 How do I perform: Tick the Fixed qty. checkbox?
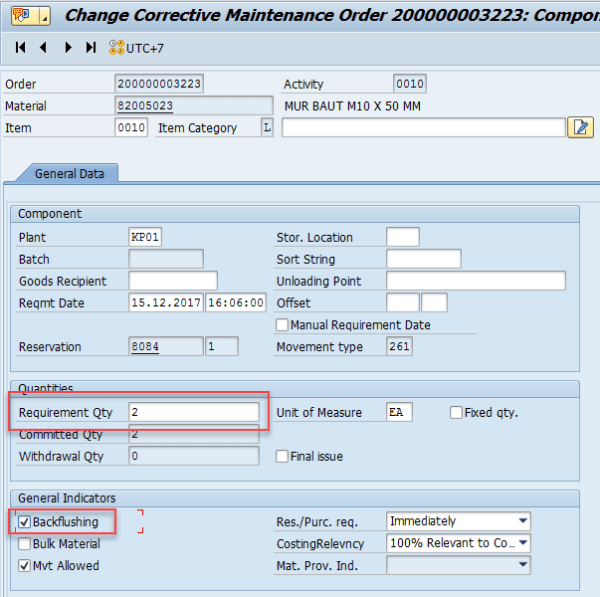pos(456,412)
